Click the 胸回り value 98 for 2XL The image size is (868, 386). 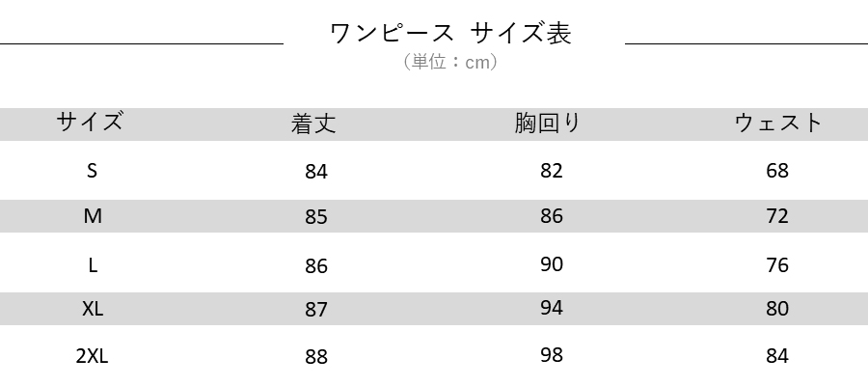coord(552,354)
